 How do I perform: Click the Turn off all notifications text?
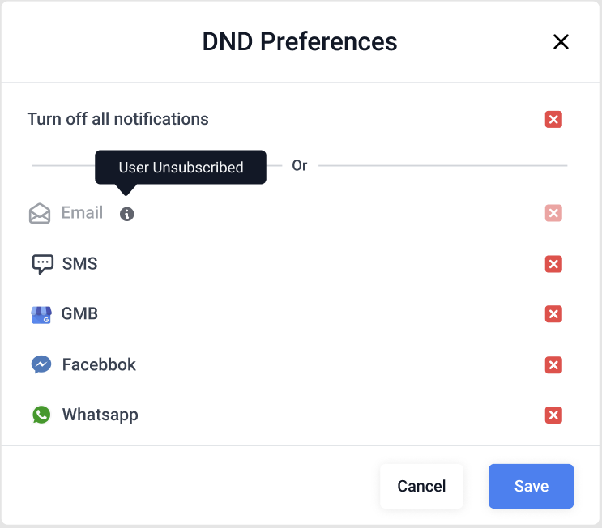(118, 119)
